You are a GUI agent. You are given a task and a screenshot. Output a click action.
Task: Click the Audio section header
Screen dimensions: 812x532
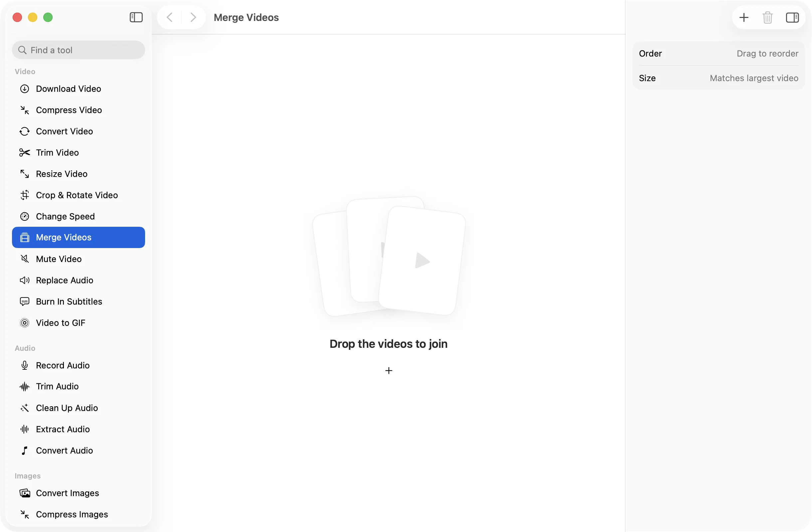[25, 348]
